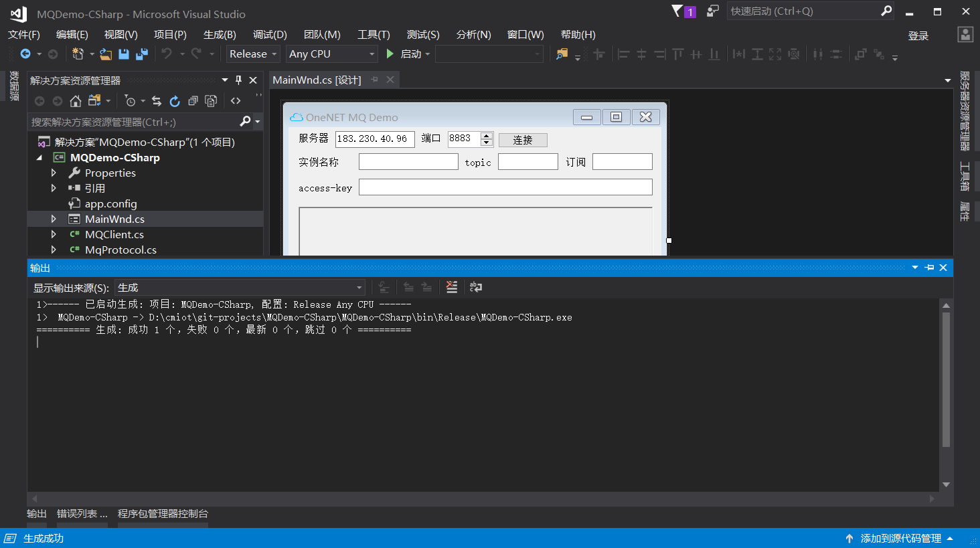This screenshot has width=980, height=548.
Task: Open the 服务器资源管理器 side tab
Action: [x=965, y=110]
